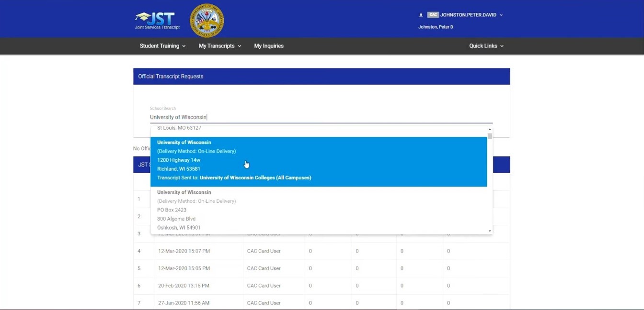Click the CAC badge next to JOHNSTON.PETER.DAVID
Screen dimensions: 644x310
[433, 14]
